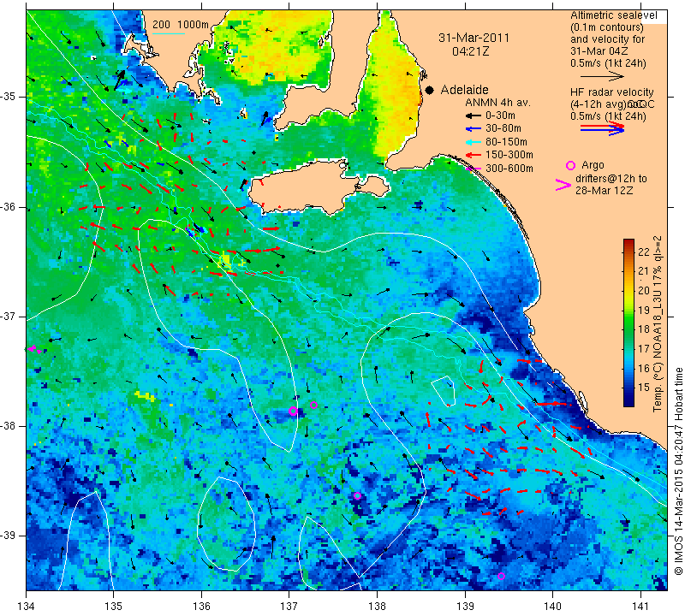Select the time stamp '04:21Z'
The width and height of the screenshot is (685, 616).
tap(470, 51)
